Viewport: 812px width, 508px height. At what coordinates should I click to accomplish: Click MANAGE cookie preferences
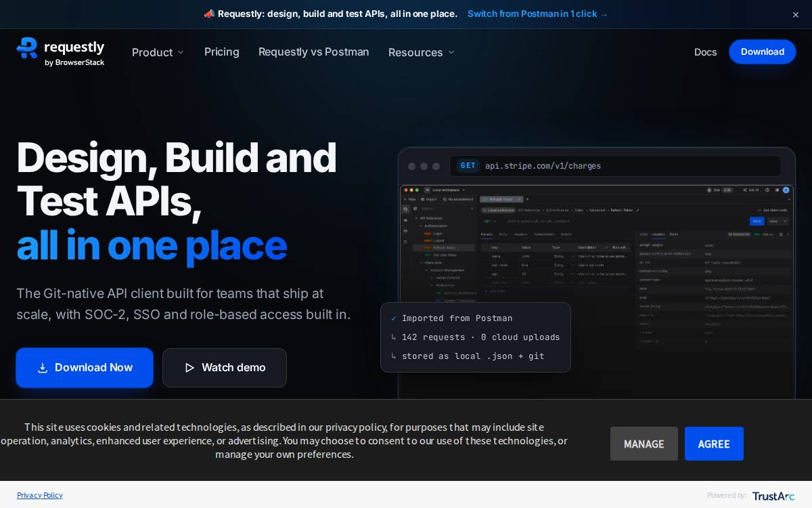[x=644, y=444]
